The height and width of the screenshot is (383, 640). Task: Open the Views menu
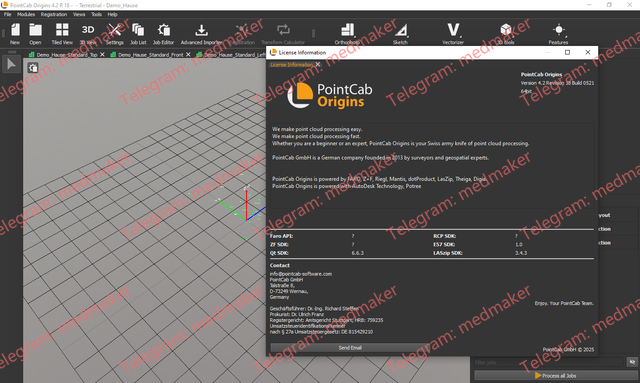tap(79, 14)
